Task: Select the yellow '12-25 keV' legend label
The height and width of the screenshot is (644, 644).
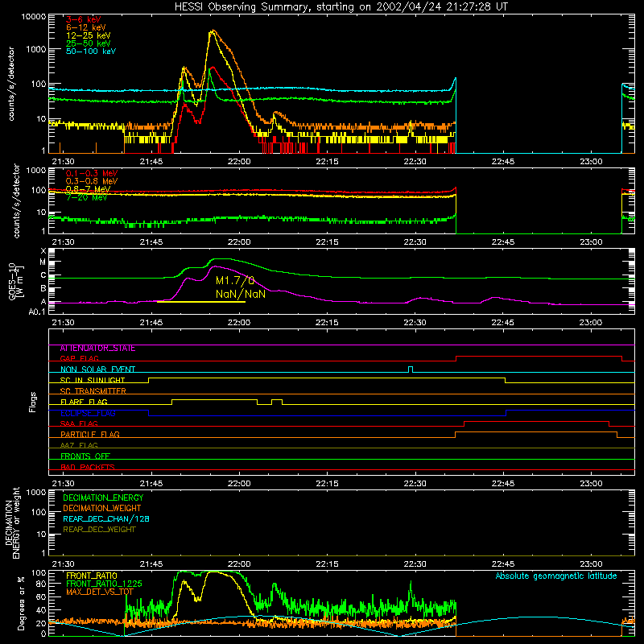Action: coord(89,35)
